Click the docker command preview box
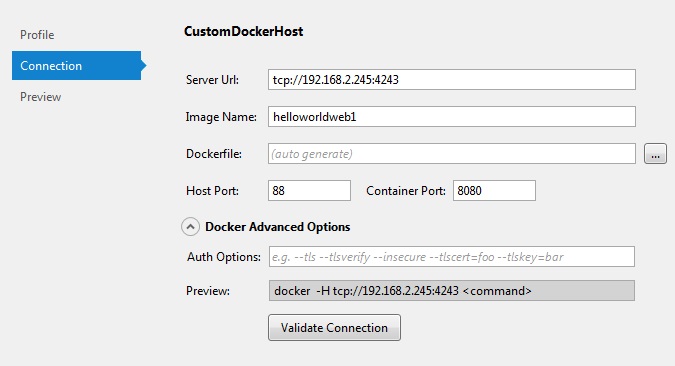The image size is (675, 366). click(x=452, y=291)
